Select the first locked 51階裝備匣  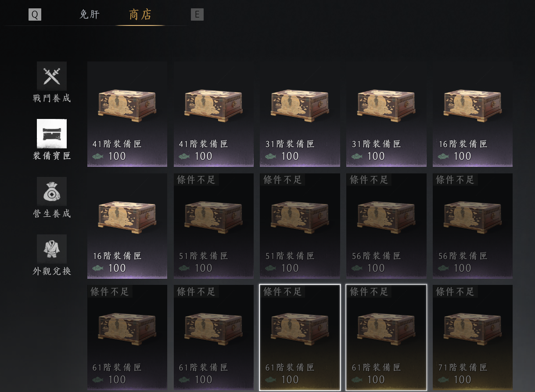tap(214, 226)
